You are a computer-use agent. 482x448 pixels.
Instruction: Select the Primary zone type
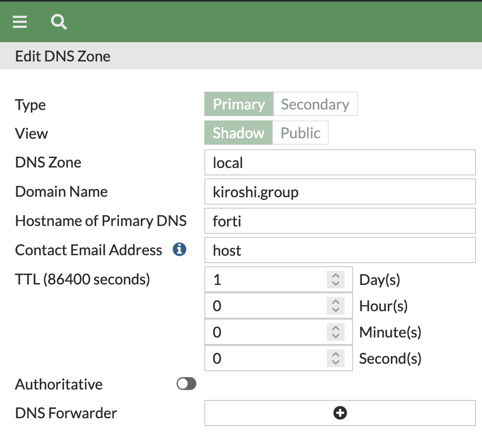pos(239,104)
